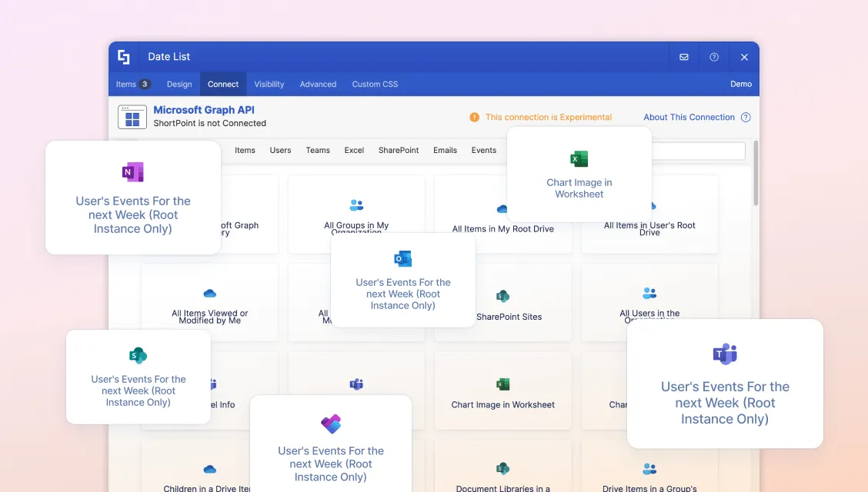Open the envelope icon in the title bar

pos(683,56)
